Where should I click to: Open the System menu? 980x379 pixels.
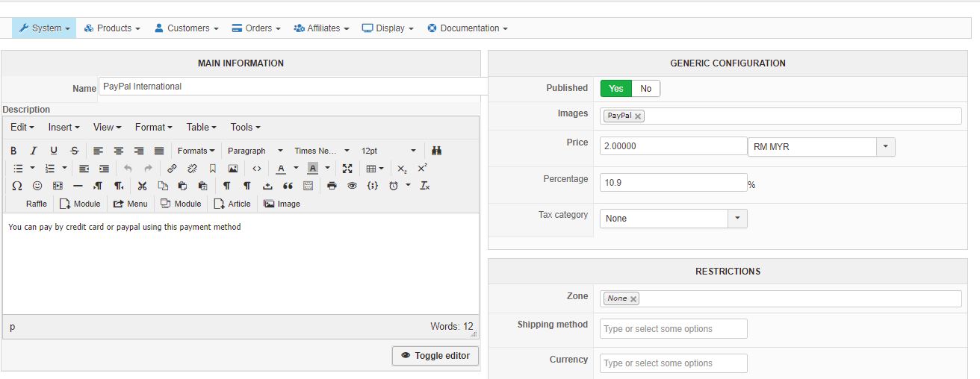tap(44, 28)
